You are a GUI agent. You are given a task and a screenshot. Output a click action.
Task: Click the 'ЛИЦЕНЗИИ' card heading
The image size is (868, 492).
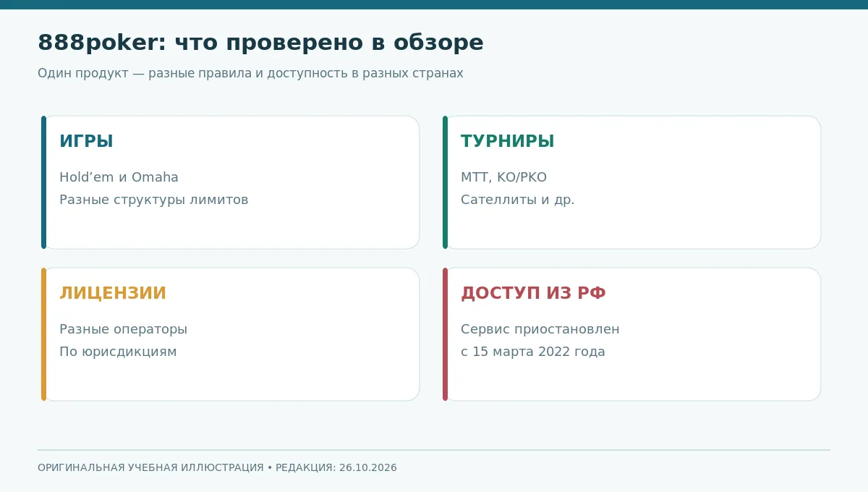click(x=113, y=294)
